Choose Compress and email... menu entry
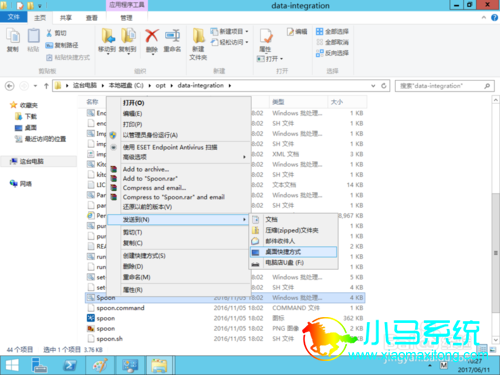 click(179, 188)
